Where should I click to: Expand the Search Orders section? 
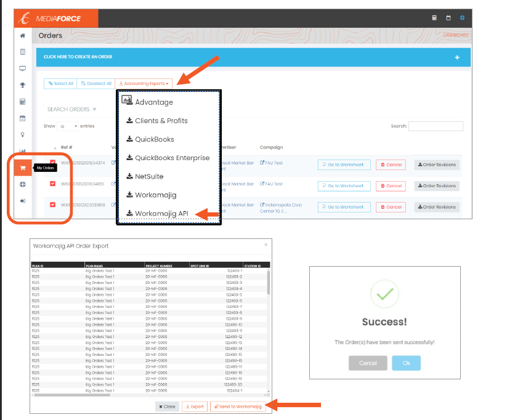72,109
